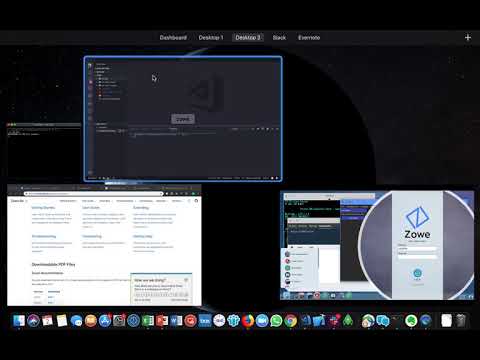Open WhatsApp from the dock
Image resolution: width=480 pixels, height=360 pixels.
pos(276,321)
